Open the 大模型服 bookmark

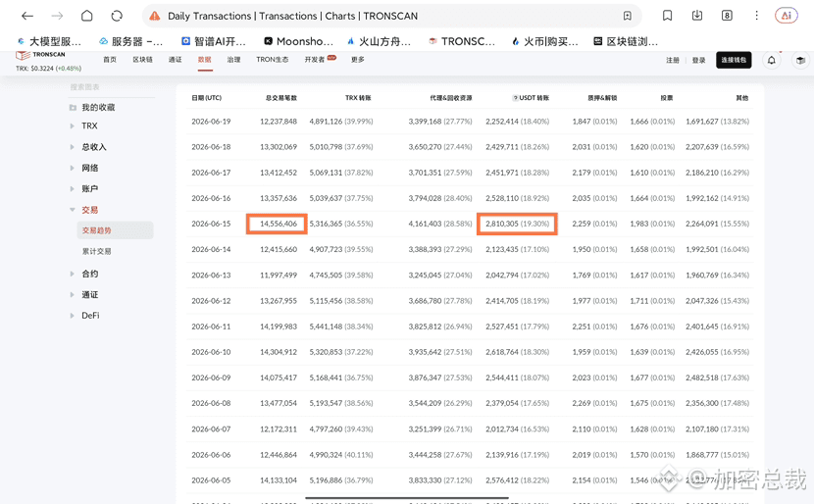tap(49, 41)
